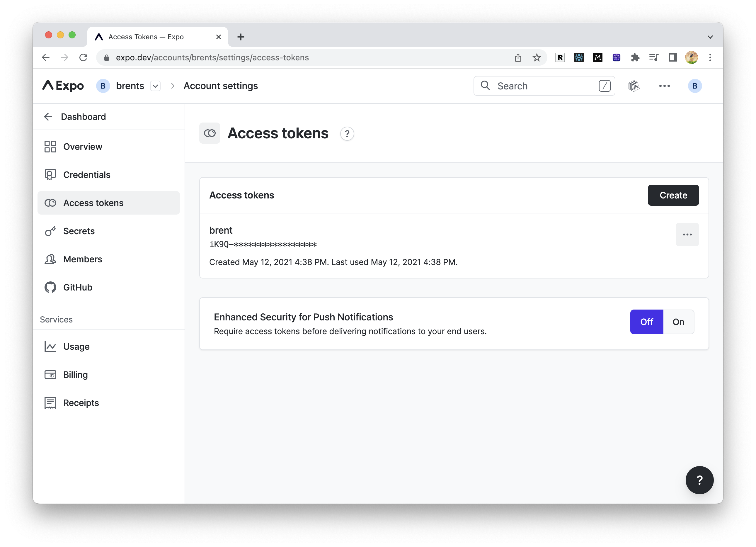Open the user profile avatar B menu

click(x=695, y=86)
